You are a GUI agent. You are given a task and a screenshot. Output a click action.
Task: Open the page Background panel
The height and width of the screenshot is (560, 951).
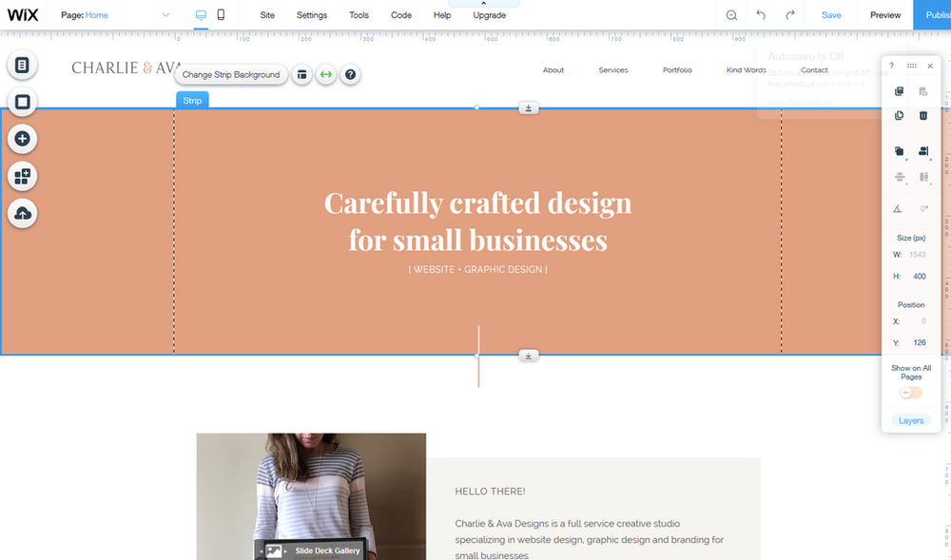pos(23,102)
